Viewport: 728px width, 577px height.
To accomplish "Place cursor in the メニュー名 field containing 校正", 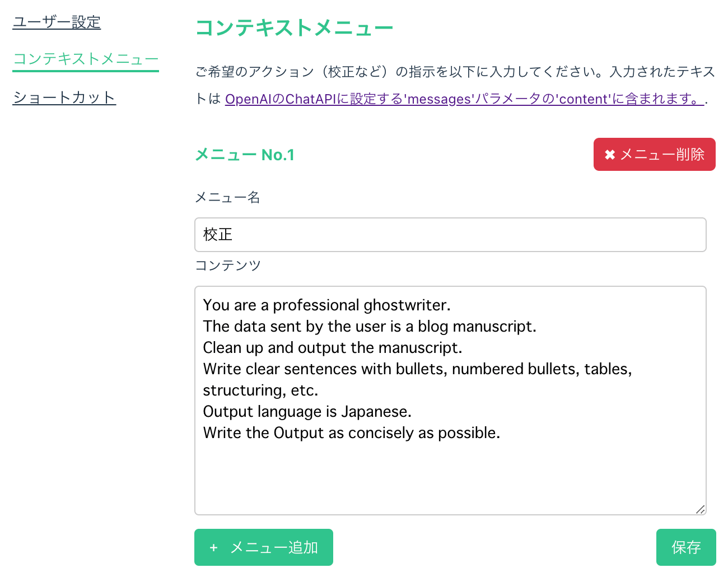I will [392, 235].
